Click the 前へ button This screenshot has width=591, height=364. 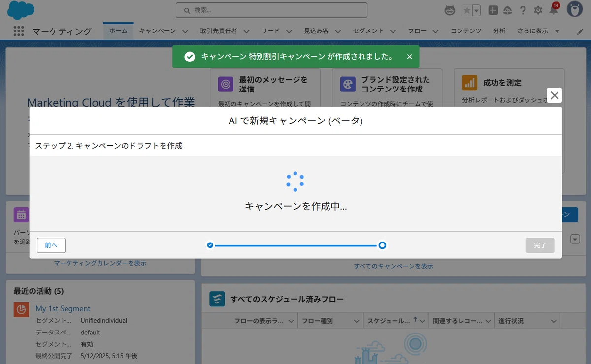(x=51, y=245)
